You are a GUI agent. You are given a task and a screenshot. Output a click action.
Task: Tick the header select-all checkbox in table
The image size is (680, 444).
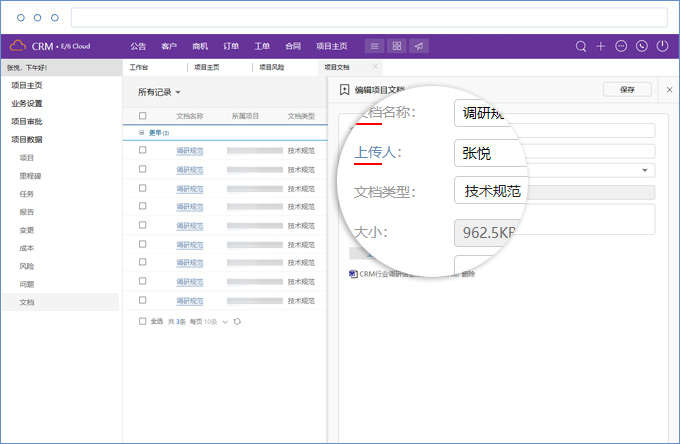pos(143,116)
